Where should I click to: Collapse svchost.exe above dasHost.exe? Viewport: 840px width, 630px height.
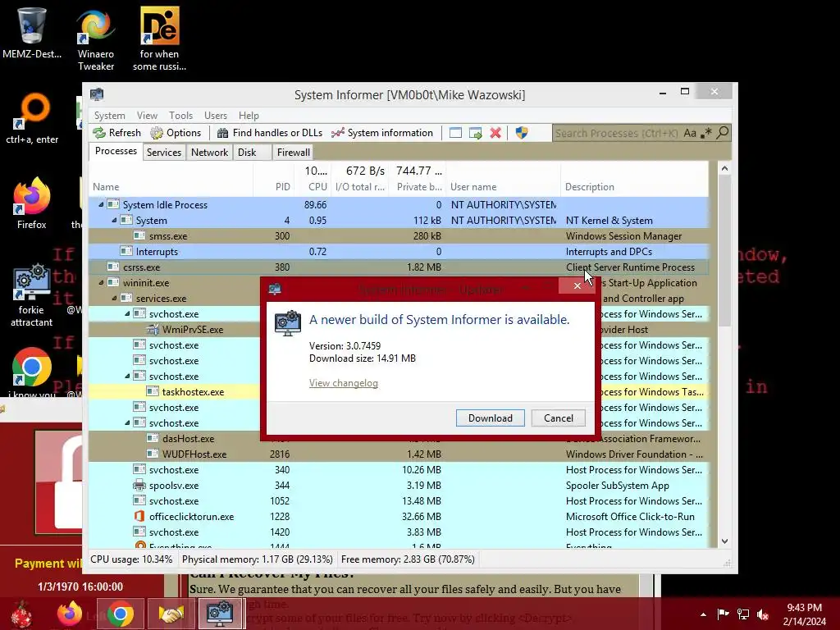pos(127,423)
